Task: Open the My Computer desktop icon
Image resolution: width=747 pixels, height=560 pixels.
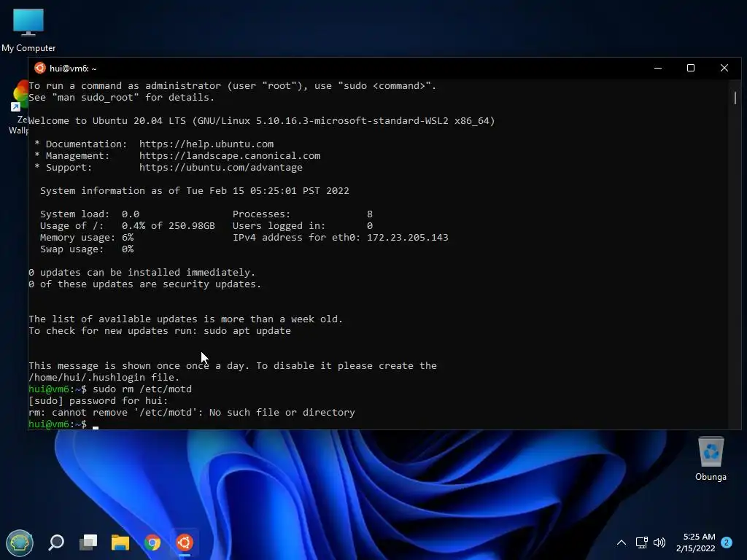Action: [x=28, y=29]
